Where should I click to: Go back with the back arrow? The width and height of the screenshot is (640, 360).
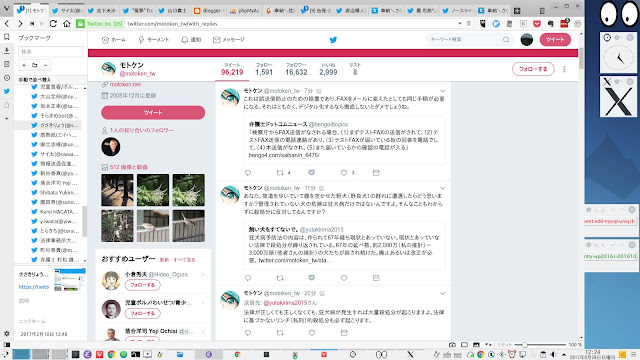pos(7,24)
